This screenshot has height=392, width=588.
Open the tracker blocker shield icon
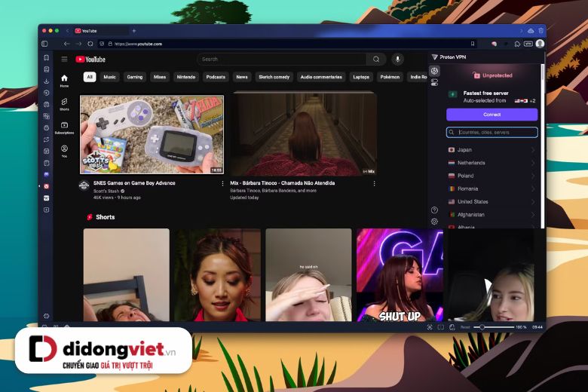(x=102, y=44)
